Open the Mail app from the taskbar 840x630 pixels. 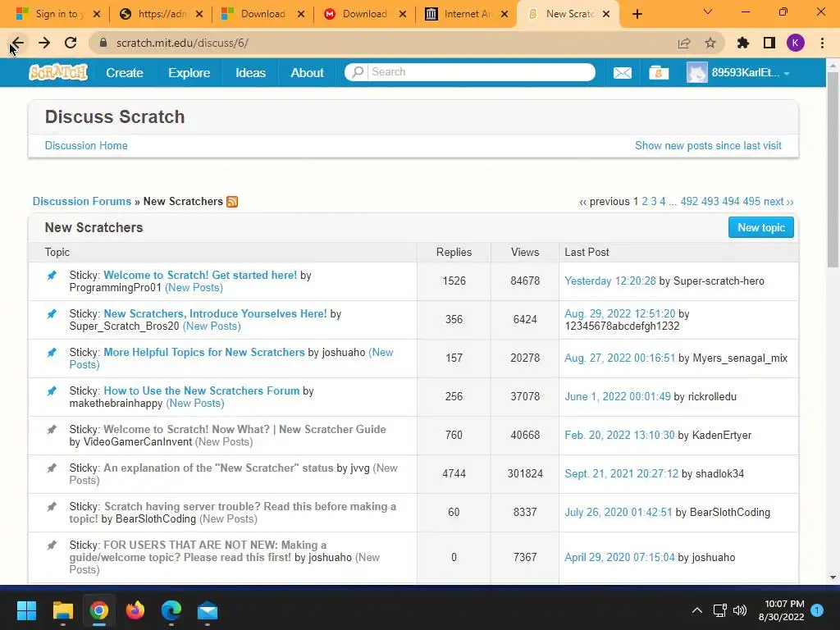(208, 610)
